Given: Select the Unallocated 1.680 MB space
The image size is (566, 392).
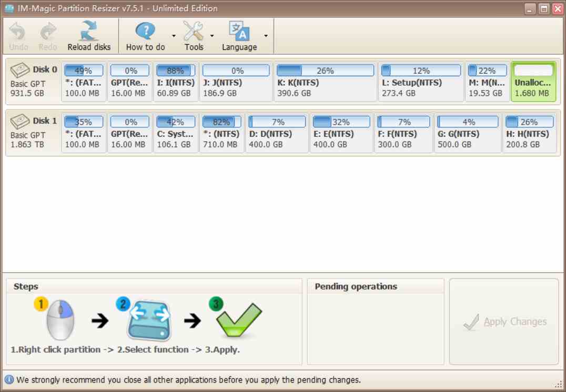Looking at the screenshot, I should (533, 82).
